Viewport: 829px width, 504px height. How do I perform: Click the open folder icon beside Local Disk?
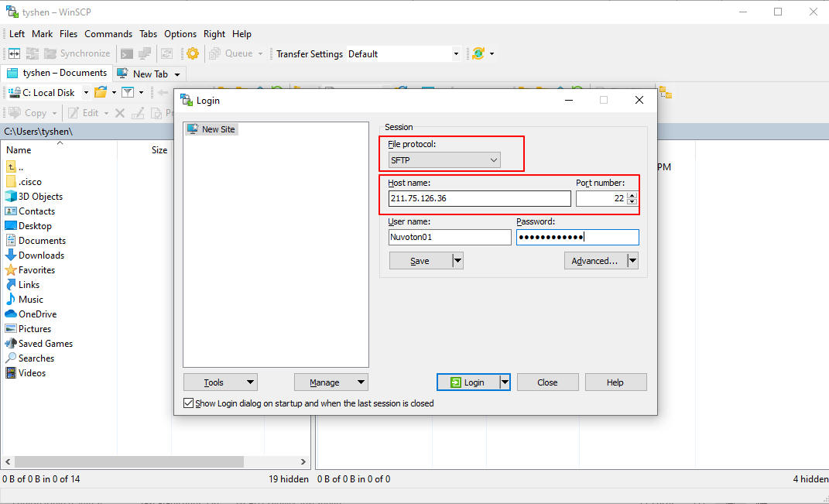(100, 92)
